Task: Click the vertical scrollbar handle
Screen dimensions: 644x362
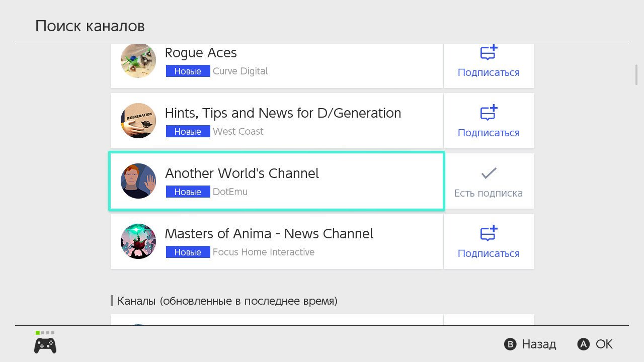Action: coord(636,74)
